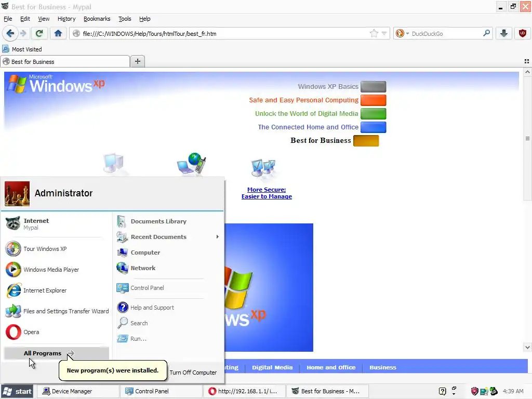This screenshot has width=532, height=399.
Task: Click the gray Windows XP Basics swatch
Action: click(x=373, y=87)
